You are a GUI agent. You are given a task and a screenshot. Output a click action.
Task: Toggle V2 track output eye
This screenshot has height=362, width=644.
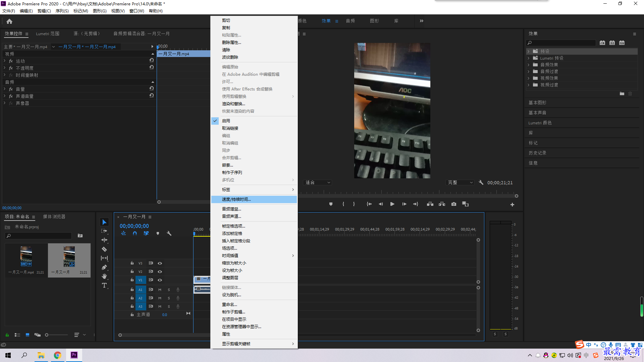pos(160,271)
